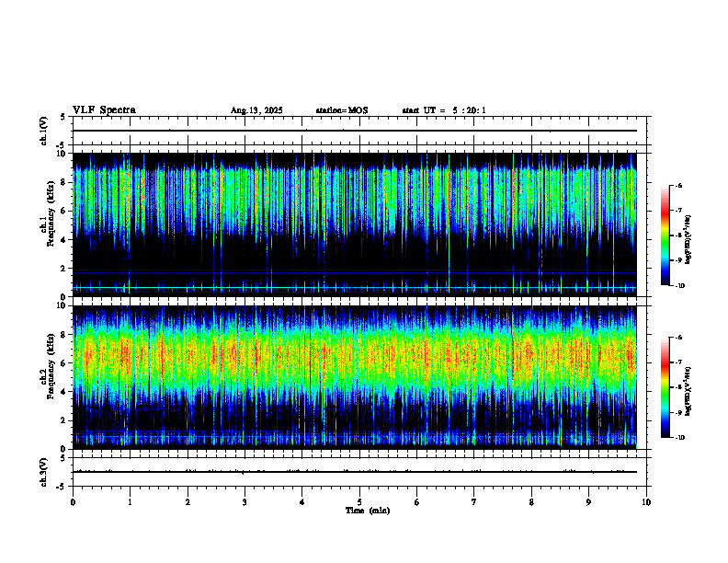Click the "-10" label on ch.1 colorbar
Viewport: 728px width, 563px height.
click(680, 286)
